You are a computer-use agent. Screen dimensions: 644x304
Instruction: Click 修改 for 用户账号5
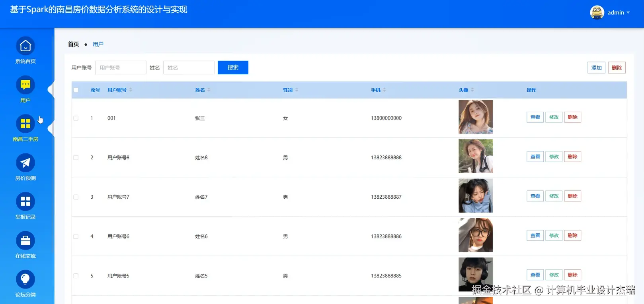554,275
